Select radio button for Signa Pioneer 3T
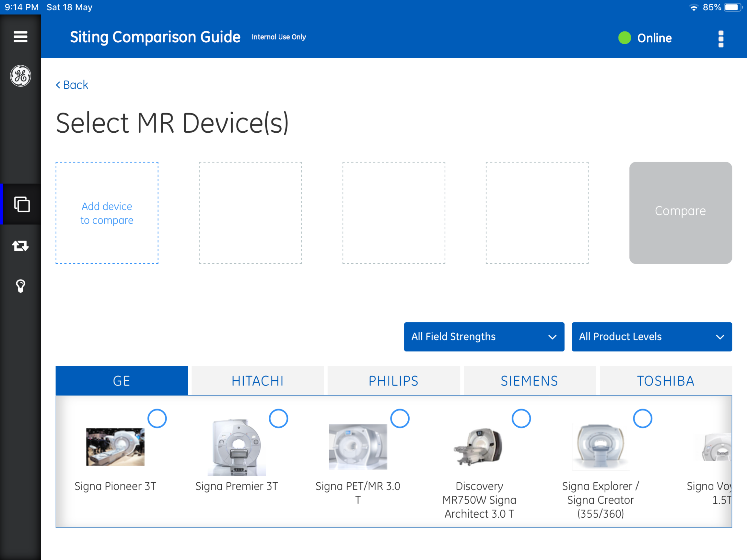747x560 pixels. (157, 418)
